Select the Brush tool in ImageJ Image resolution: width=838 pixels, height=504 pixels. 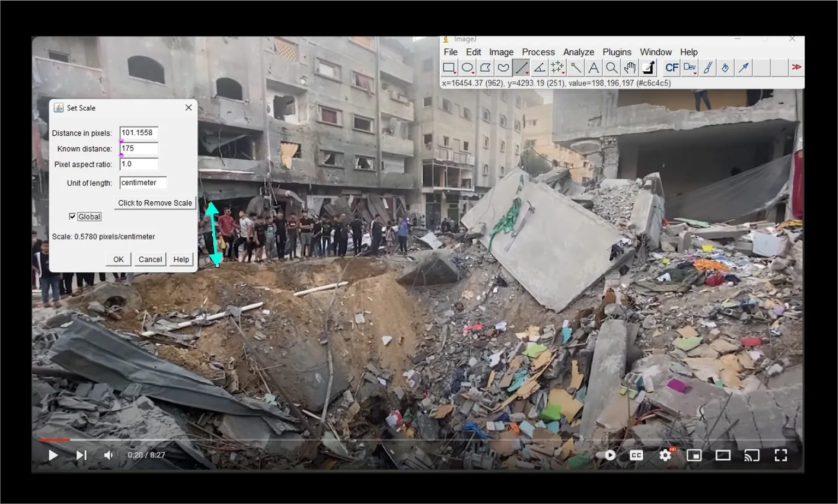click(708, 68)
